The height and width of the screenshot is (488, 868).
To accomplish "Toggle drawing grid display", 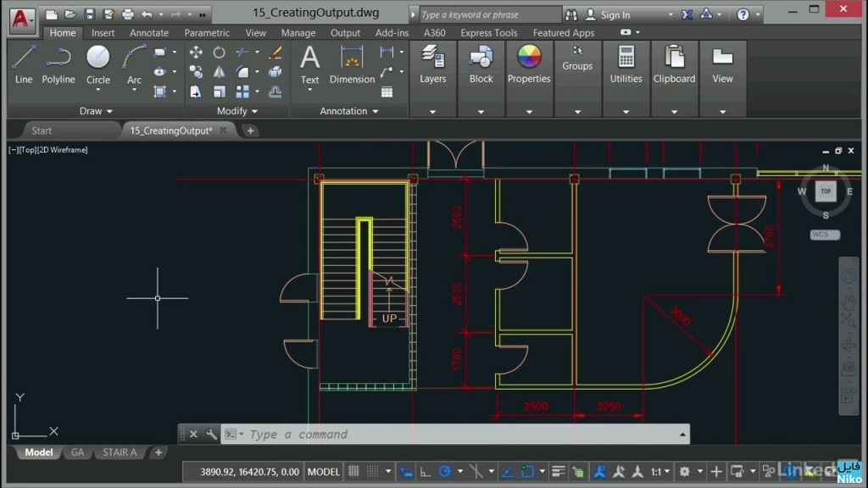I will tap(353, 471).
